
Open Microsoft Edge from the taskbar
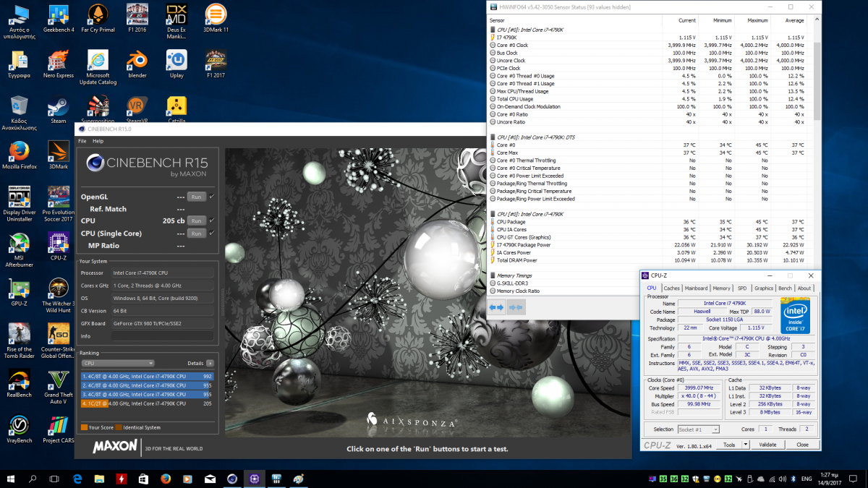click(x=77, y=479)
